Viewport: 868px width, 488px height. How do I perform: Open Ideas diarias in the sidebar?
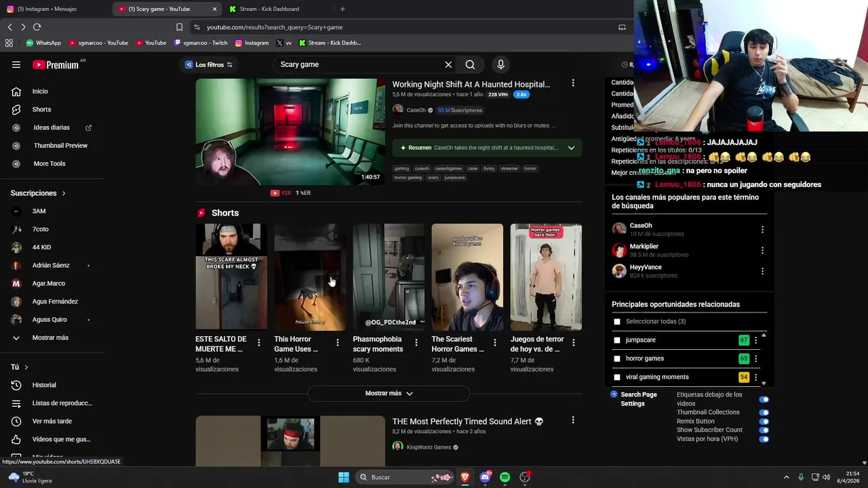pos(53,127)
